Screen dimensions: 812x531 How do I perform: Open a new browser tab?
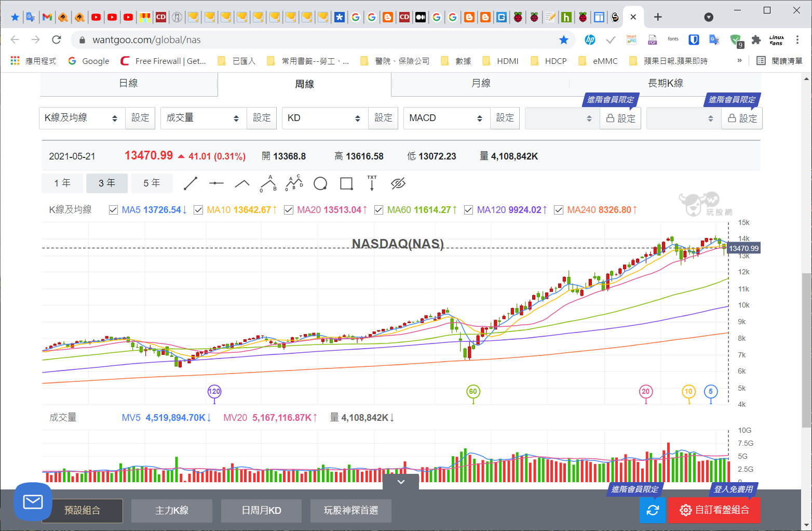pyautogui.click(x=658, y=17)
